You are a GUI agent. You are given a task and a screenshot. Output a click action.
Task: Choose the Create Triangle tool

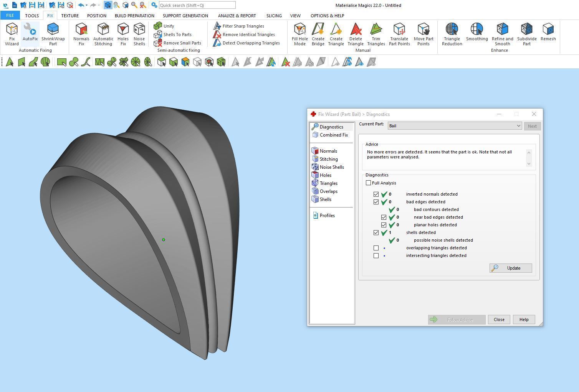[x=336, y=34]
